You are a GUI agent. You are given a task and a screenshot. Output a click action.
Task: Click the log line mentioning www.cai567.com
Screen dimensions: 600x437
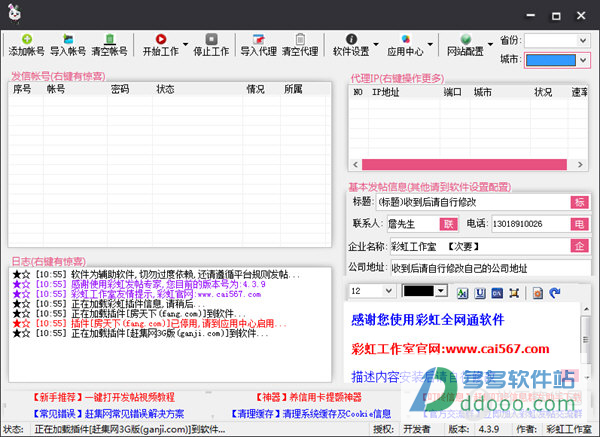137,294
